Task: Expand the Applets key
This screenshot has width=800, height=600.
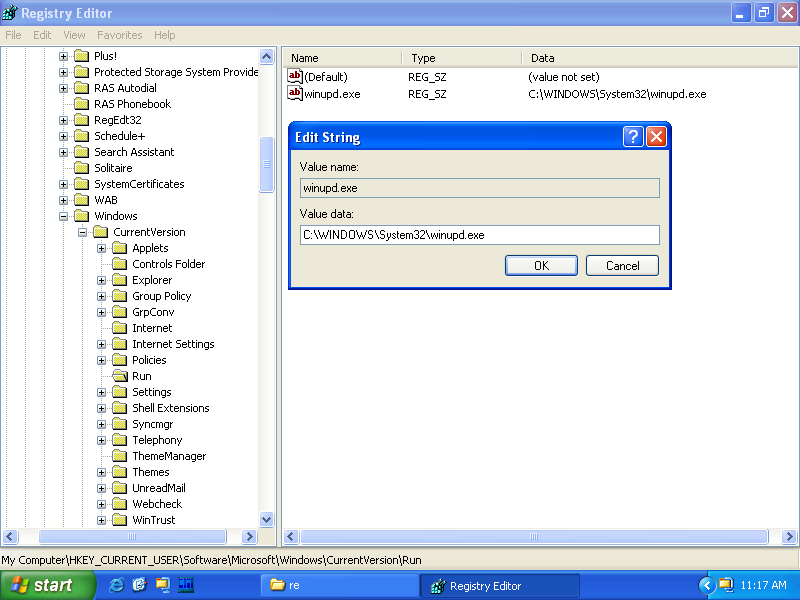Action: pyautogui.click(x=102, y=248)
